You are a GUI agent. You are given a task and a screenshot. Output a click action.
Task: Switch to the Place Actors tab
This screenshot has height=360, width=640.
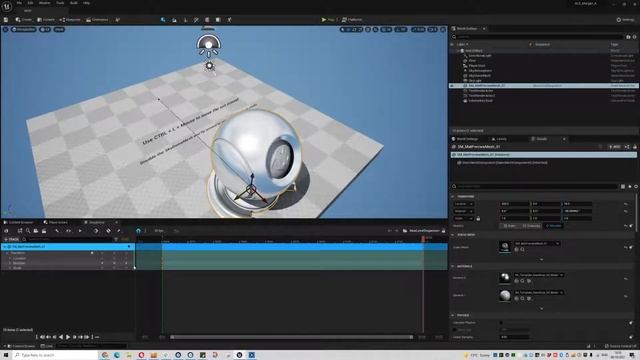pos(56,222)
